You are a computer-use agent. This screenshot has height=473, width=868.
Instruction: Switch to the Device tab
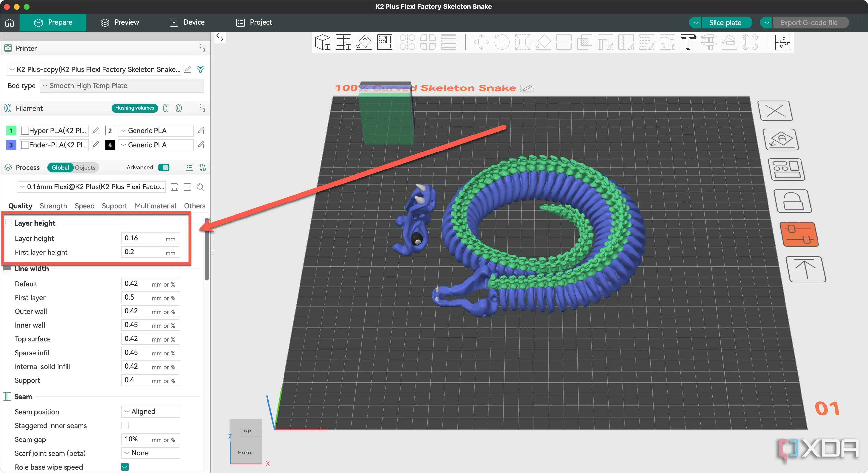point(187,23)
